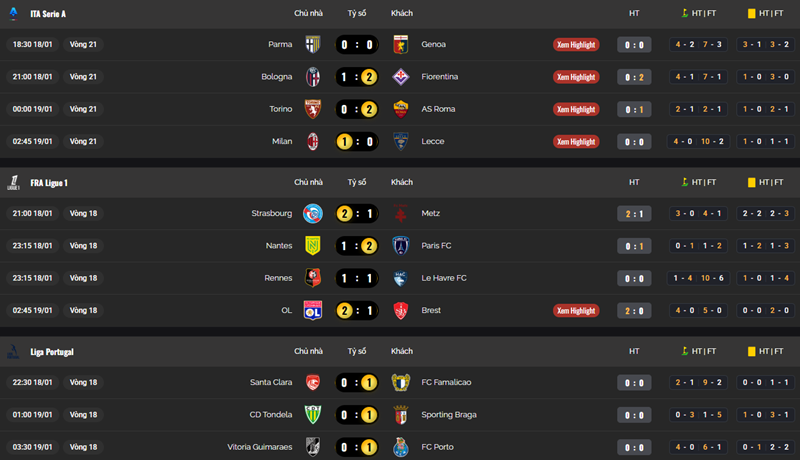Click the Fiorentina club crest

click(x=401, y=77)
